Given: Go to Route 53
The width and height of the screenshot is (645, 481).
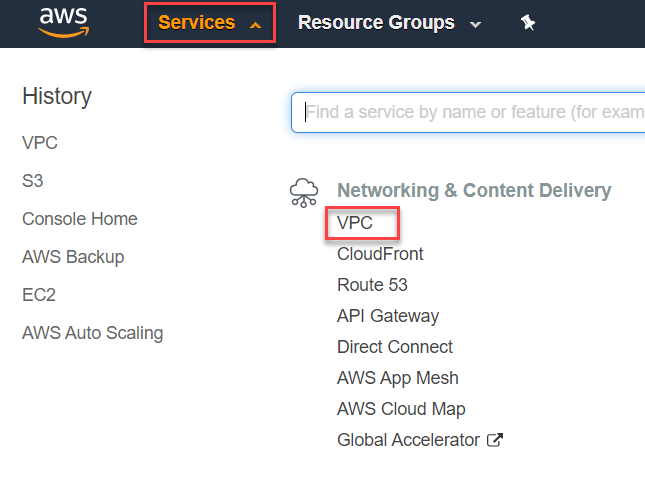Looking at the screenshot, I should click(372, 285).
